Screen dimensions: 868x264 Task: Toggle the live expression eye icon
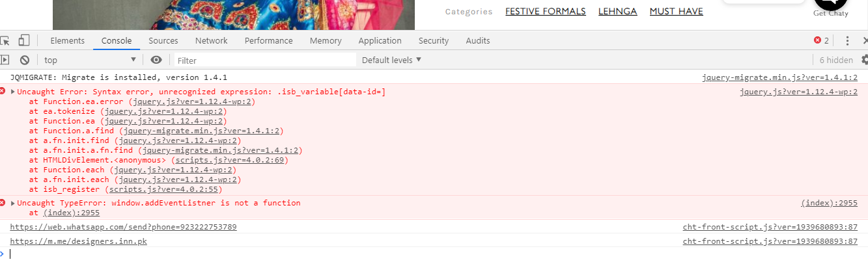pos(156,60)
